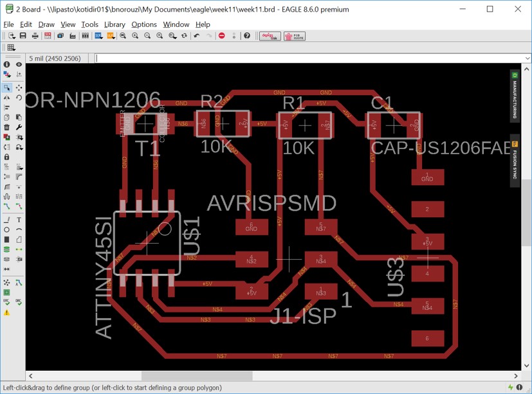Select the Lock tool
The width and height of the screenshot is (532, 394).
click(x=7, y=157)
